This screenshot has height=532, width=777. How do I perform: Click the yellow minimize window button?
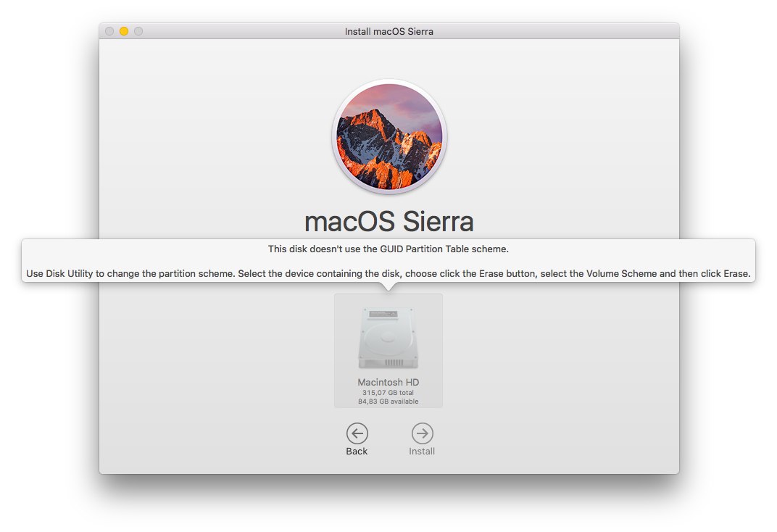click(x=124, y=31)
